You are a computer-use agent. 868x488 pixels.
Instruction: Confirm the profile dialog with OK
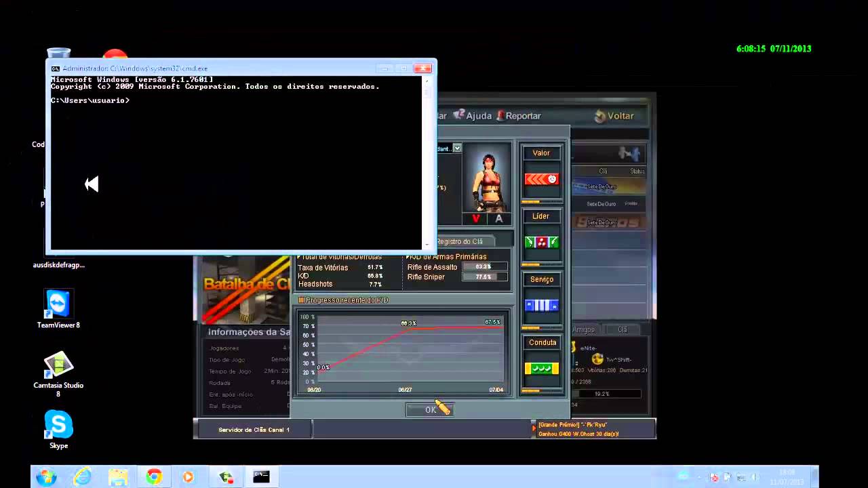(x=430, y=409)
